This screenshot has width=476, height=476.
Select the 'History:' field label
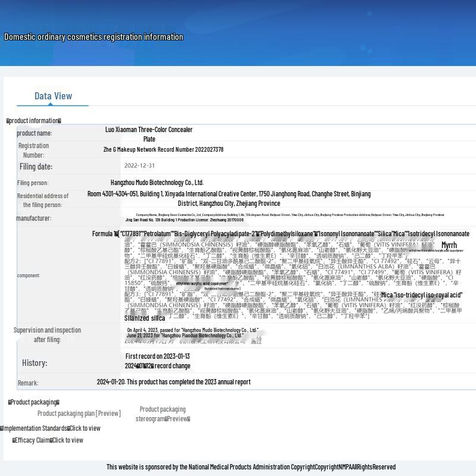point(35,363)
